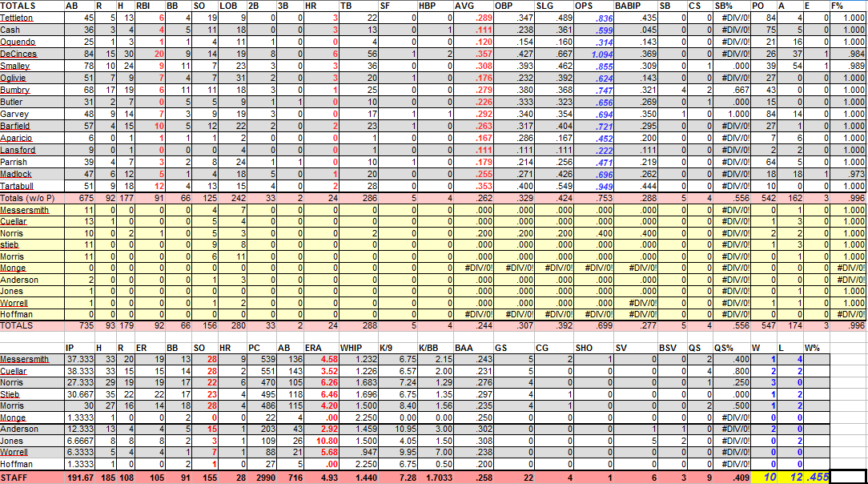The width and height of the screenshot is (868, 484).
Task: Click the Bumbry name cell
Action: tap(32, 90)
